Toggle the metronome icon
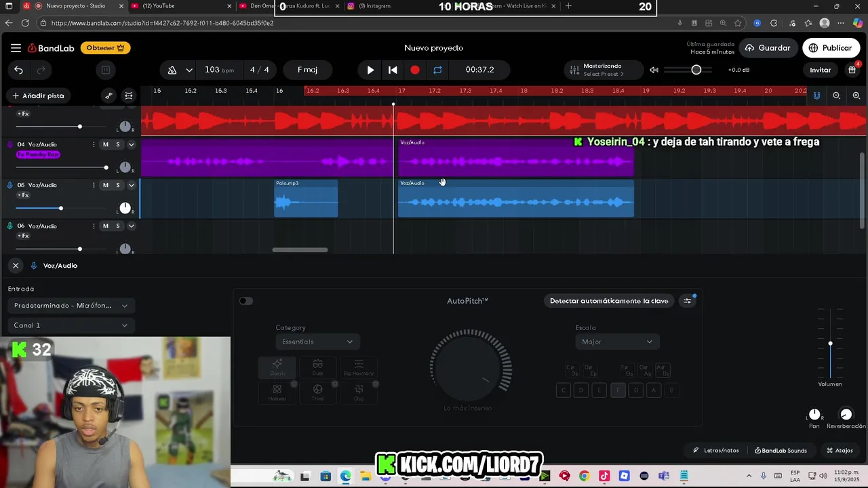868x488 pixels. tap(172, 70)
